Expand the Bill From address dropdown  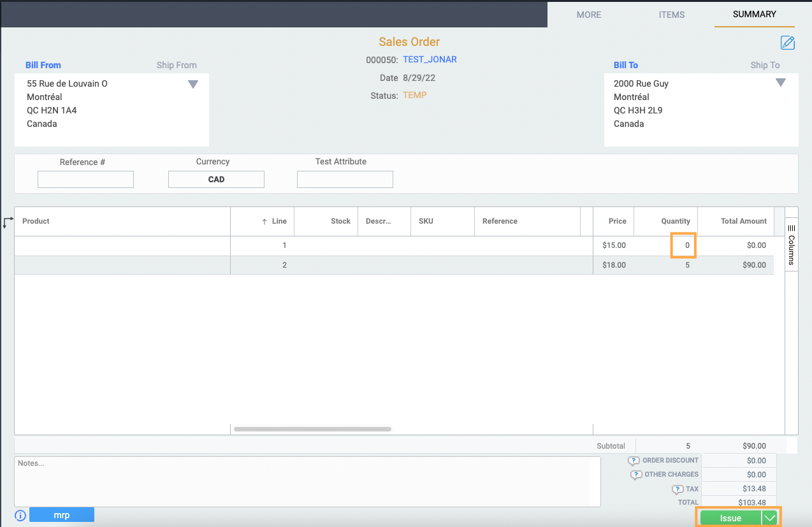tap(193, 84)
